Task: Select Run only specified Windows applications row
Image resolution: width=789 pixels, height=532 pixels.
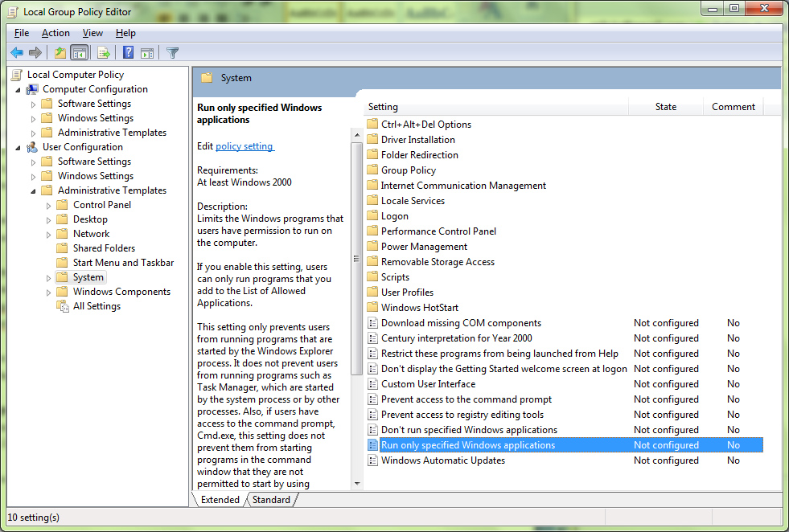Action: pyautogui.click(x=565, y=445)
